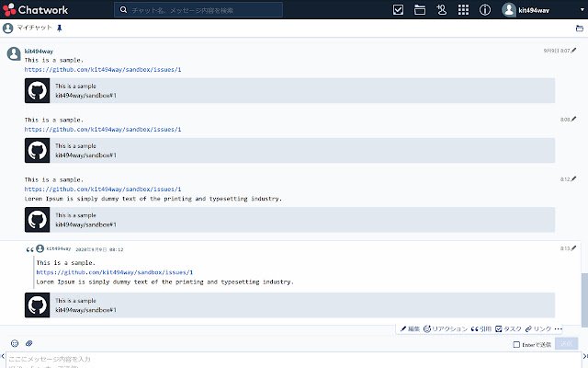Open GitHub issue link in 8:08 message
588x368 pixels.
pyautogui.click(x=103, y=129)
